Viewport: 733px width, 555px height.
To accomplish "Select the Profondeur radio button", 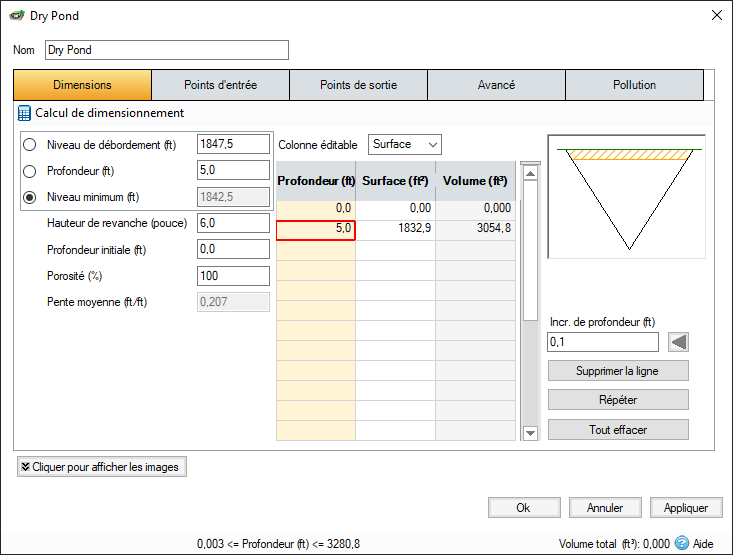I will tap(29, 171).
